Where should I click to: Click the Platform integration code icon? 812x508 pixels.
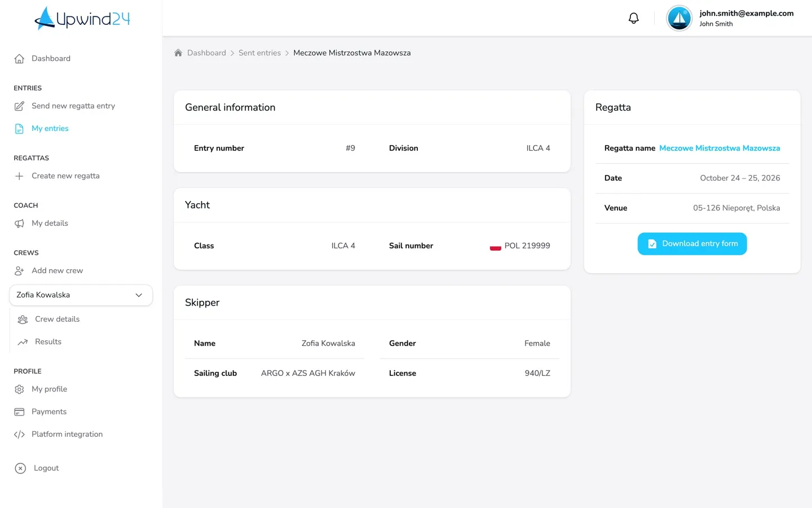[19, 435]
